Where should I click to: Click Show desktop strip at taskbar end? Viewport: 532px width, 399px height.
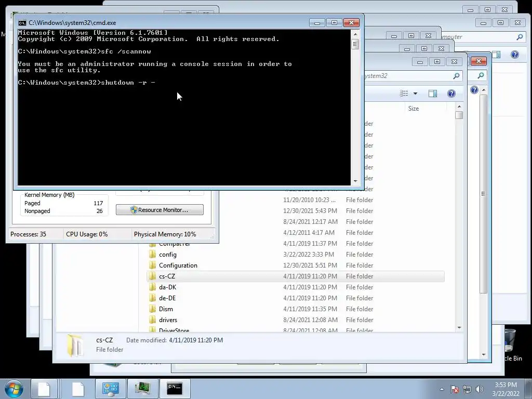(x=528, y=389)
